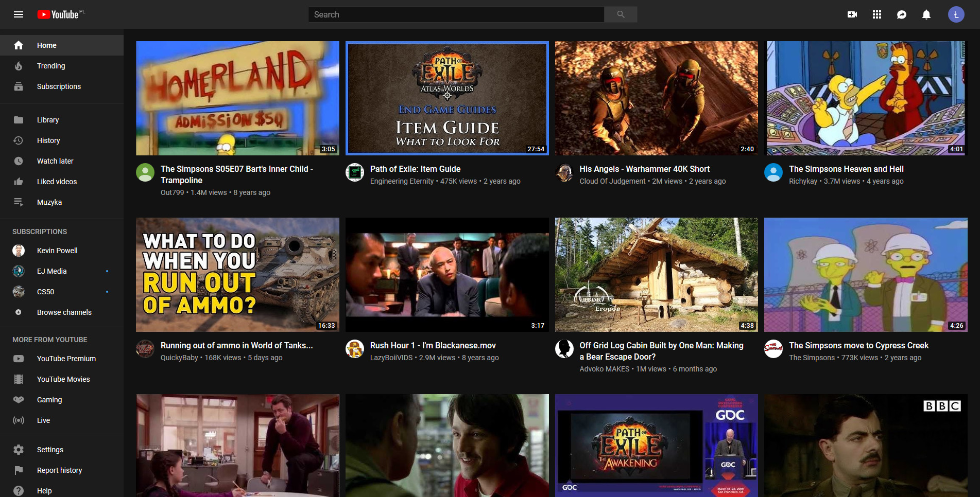
Task: Click the Gaming controller icon
Action: (19, 400)
